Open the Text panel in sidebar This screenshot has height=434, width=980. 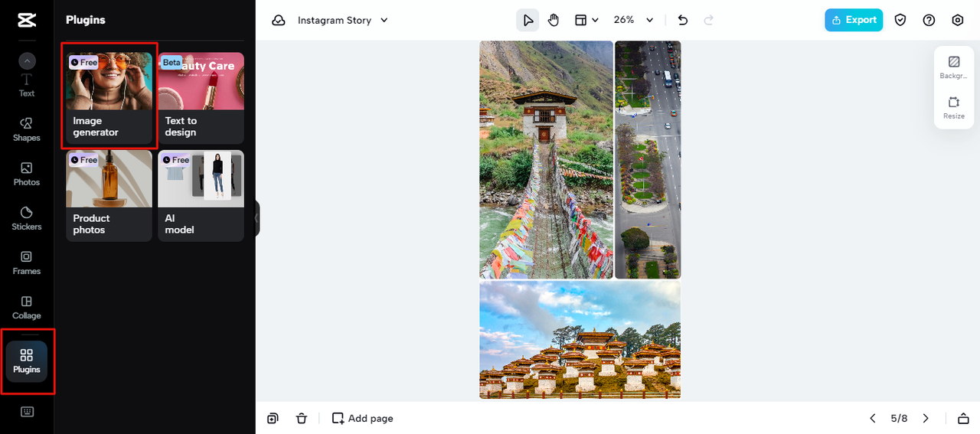(27, 86)
